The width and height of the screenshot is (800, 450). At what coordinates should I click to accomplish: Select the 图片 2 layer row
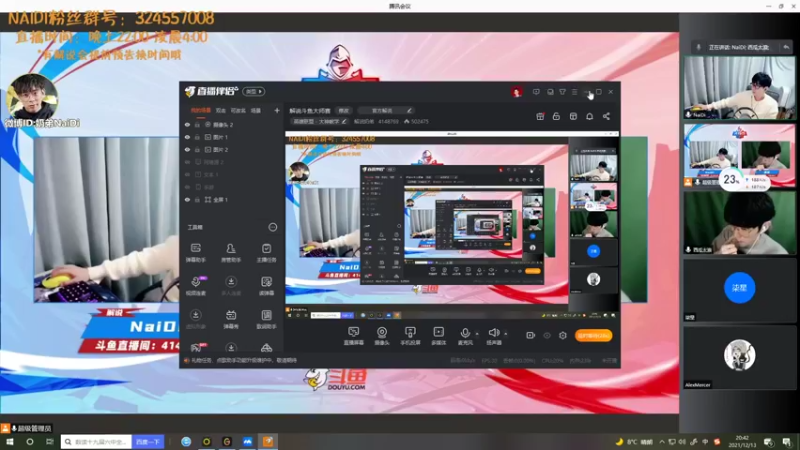[x=232, y=149]
